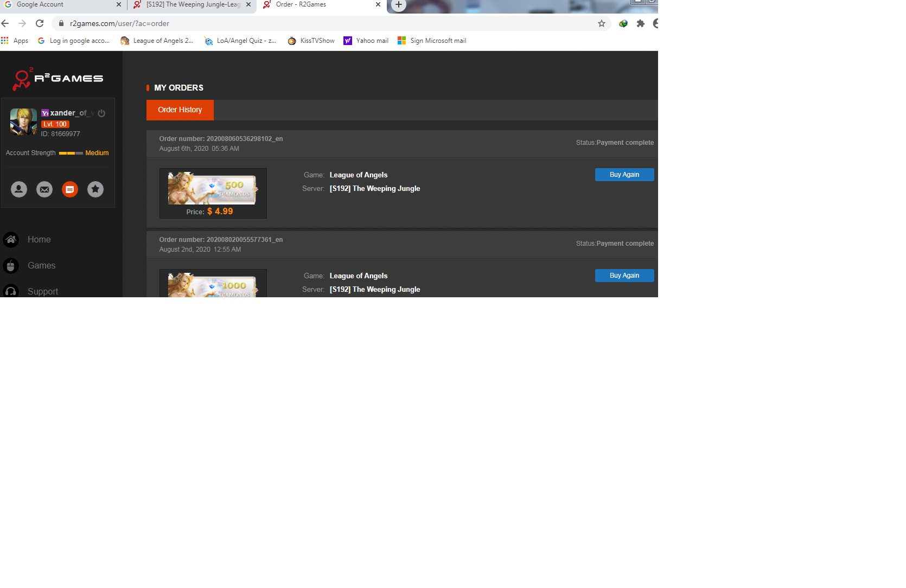Open Yahoo mail bookmark
This screenshot has width=906, height=588.
pos(366,41)
